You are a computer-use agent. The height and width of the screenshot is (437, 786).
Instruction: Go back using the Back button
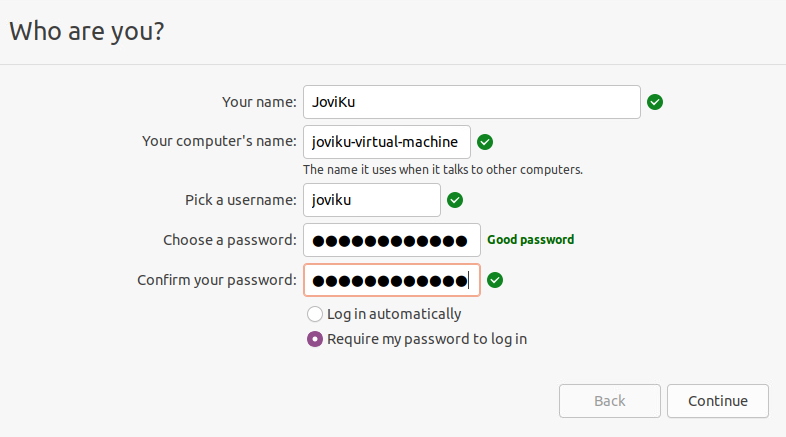610,401
